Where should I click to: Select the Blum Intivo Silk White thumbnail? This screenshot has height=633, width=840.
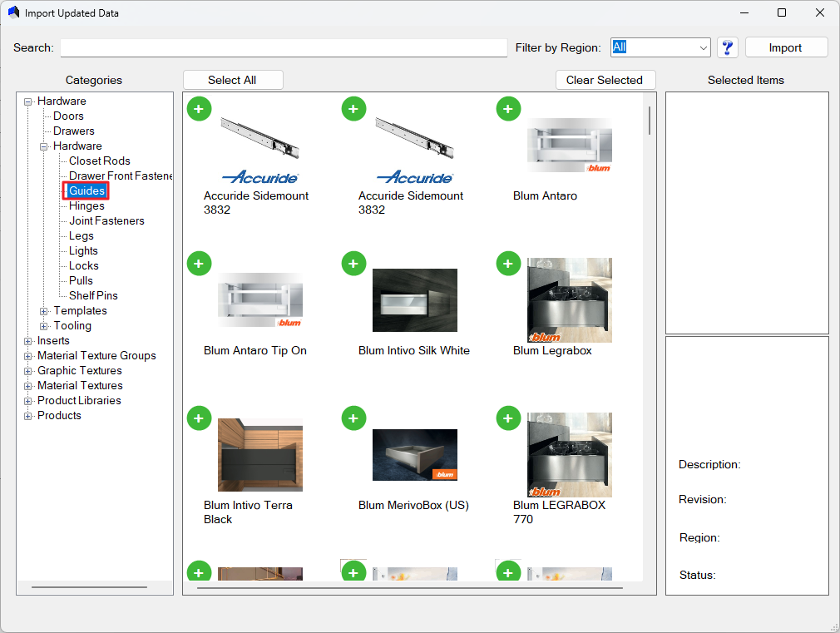pyautogui.click(x=415, y=300)
